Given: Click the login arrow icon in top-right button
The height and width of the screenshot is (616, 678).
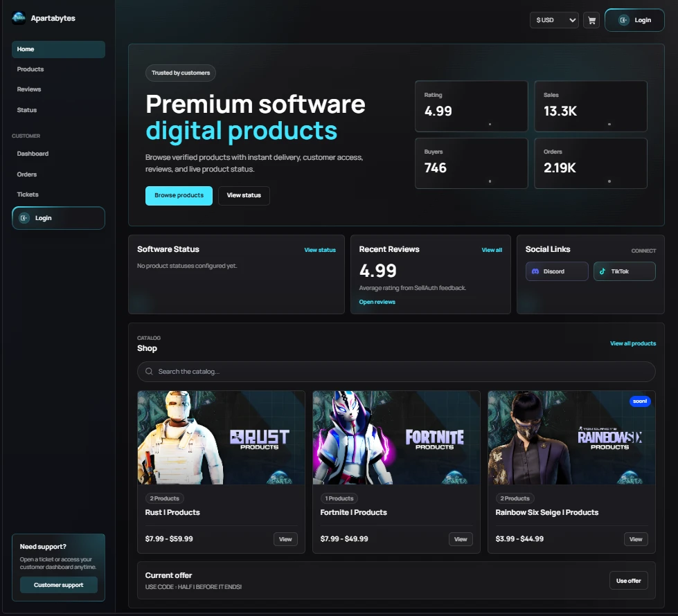Looking at the screenshot, I should point(623,20).
